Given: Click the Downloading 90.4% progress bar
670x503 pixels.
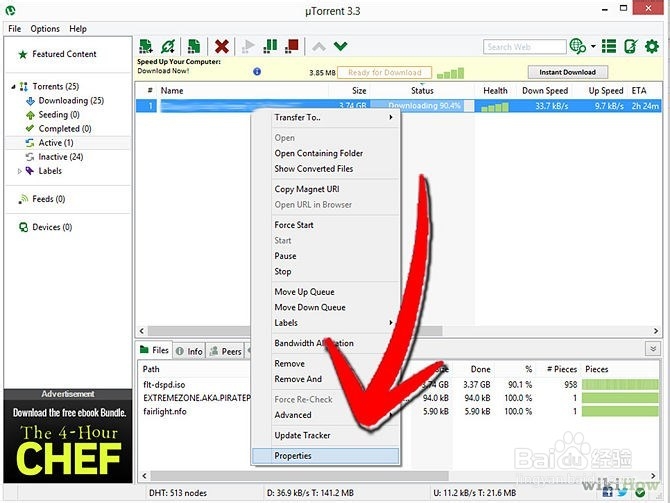Looking at the screenshot, I should [x=423, y=106].
